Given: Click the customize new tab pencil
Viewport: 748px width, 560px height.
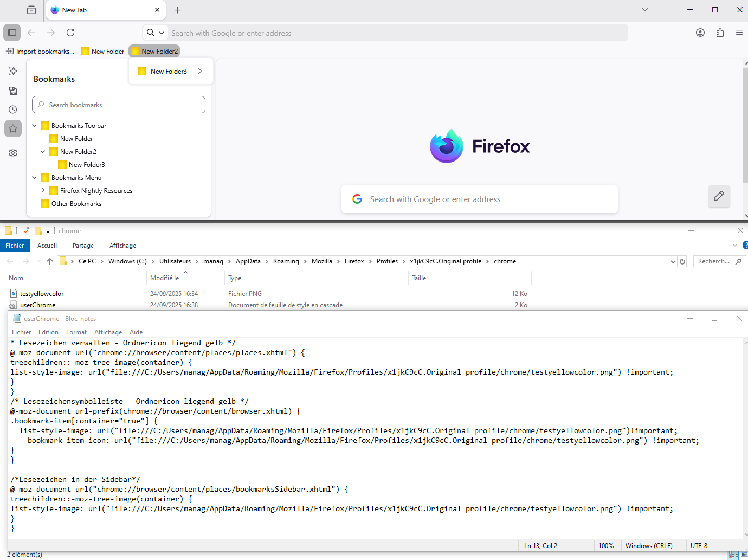Looking at the screenshot, I should pyautogui.click(x=719, y=196).
